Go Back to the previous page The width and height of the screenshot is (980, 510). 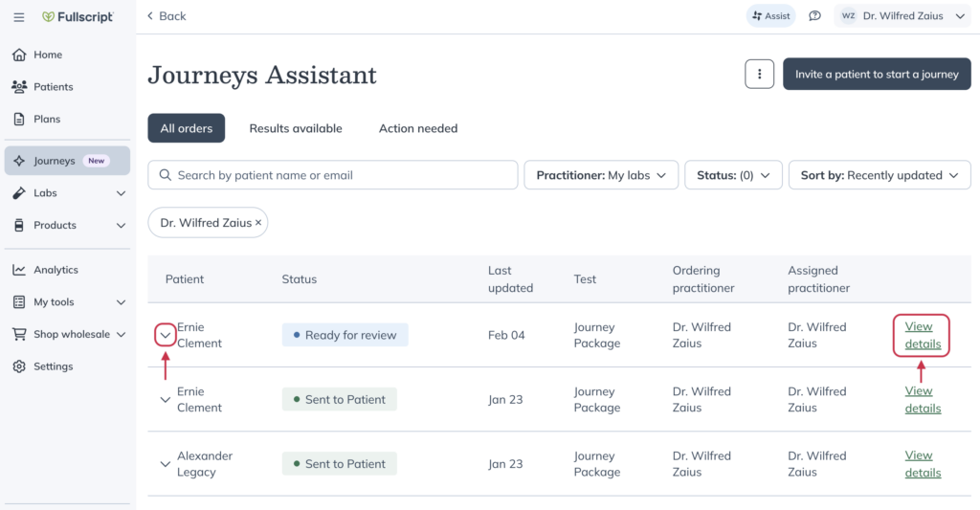[167, 16]
